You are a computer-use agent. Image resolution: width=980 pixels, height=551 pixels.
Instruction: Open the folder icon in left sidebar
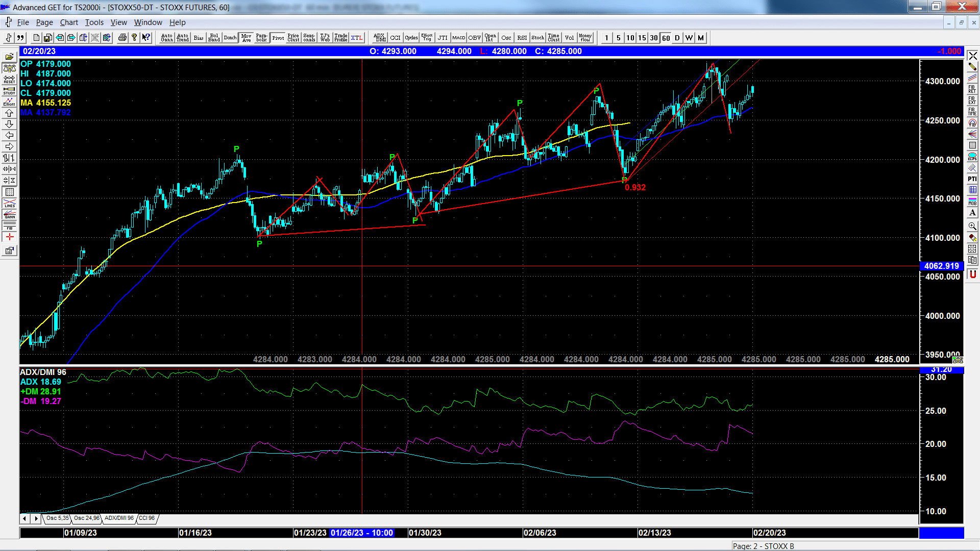[x=9, y=57]
